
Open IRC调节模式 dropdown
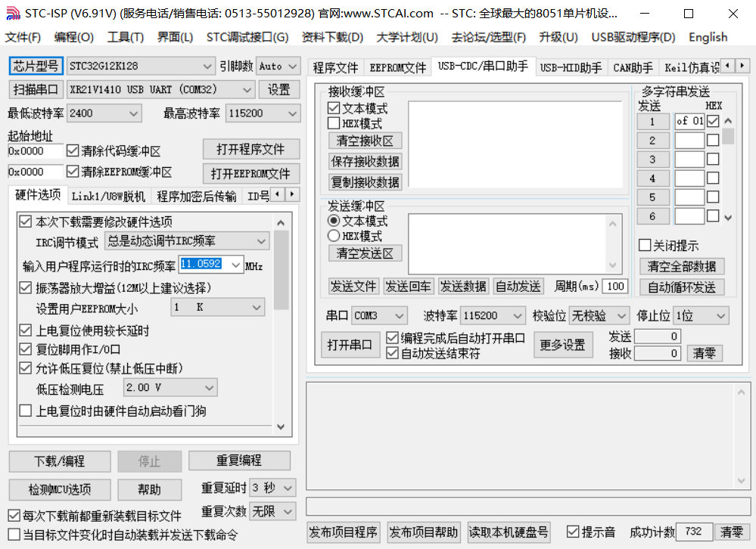[x=187, y=240]
